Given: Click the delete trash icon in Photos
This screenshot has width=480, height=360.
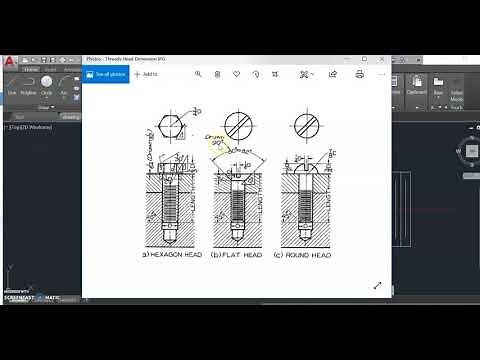Looking at the screenshot, I should pos(217,74).
